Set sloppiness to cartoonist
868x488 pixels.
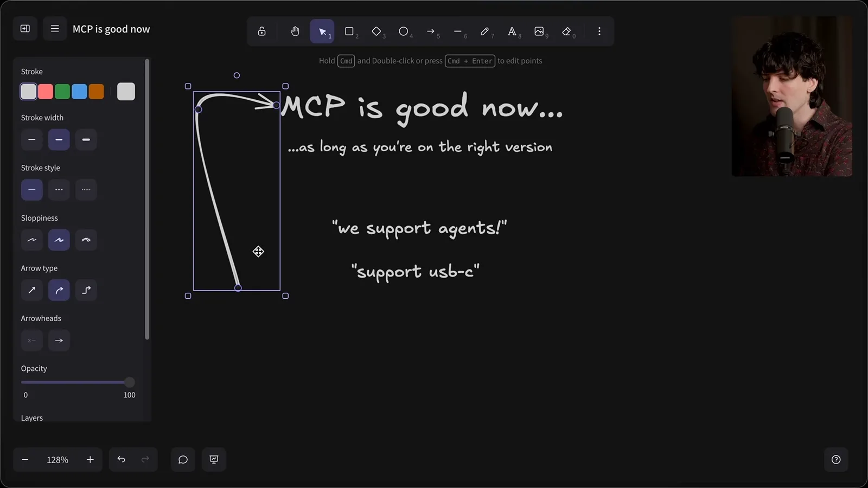pos(86,240)
